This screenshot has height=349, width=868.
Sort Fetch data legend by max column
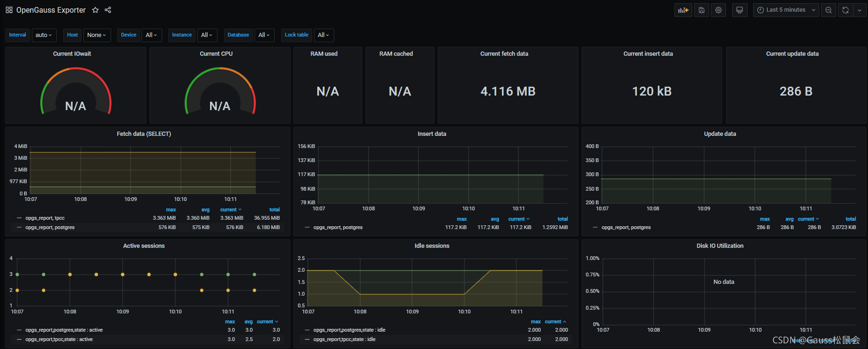click(x=171, y=210)
